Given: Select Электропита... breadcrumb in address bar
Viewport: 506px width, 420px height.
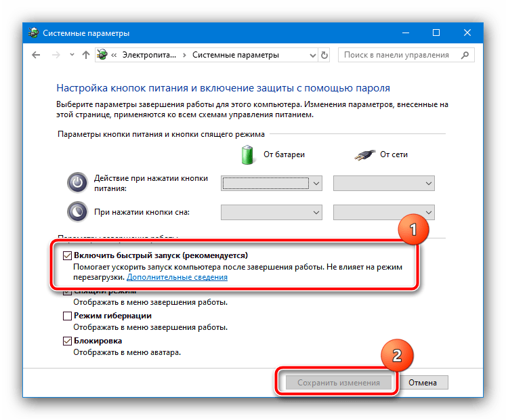Looking at the screenshot, I should pyautogui.click(x=149, y=55).
